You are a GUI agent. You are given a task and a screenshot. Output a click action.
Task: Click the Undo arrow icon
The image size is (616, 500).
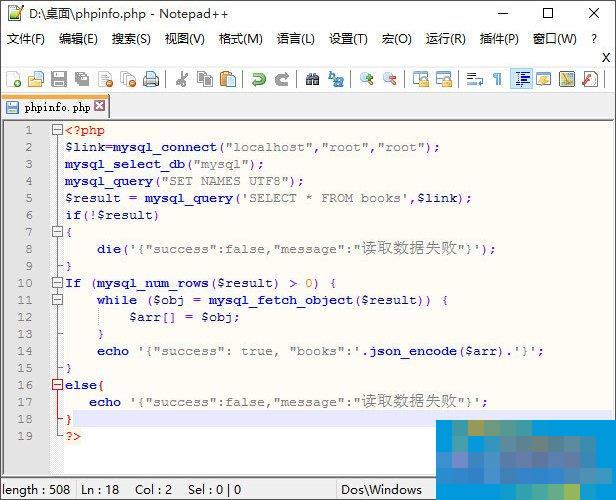(259, 79)
